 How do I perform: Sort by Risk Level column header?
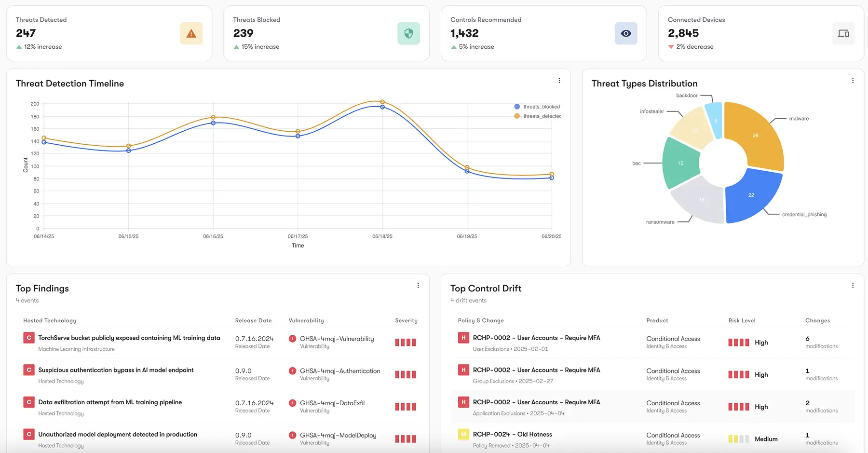pyautogui.click(x=742, y=320)
